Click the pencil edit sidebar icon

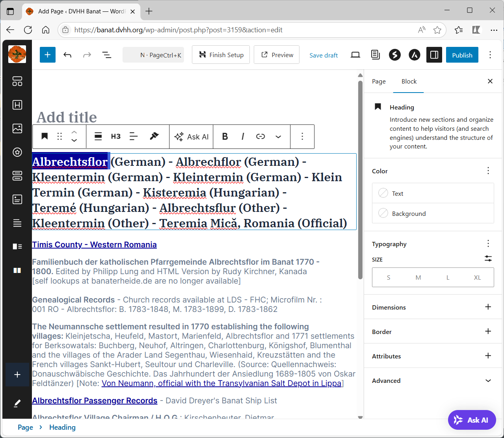pos(17,403)
